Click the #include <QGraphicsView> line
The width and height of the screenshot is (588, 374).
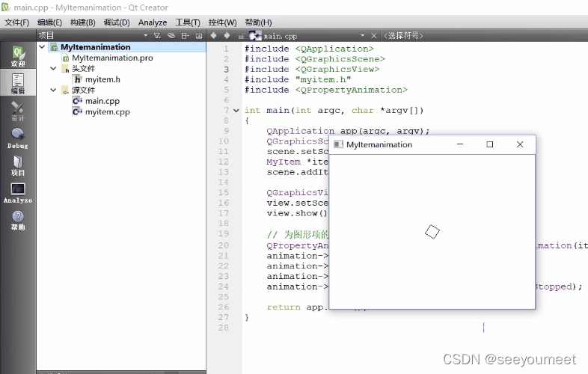(x=312, y=69)
